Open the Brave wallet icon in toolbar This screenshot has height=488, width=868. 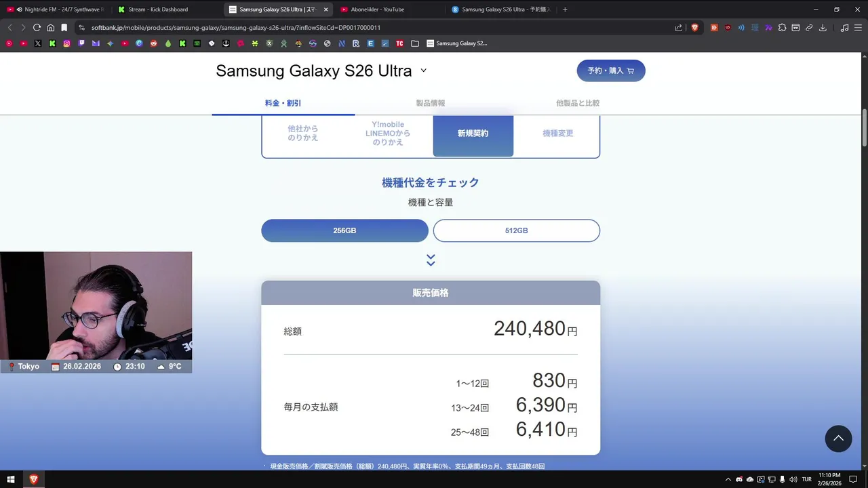point(795,28)
